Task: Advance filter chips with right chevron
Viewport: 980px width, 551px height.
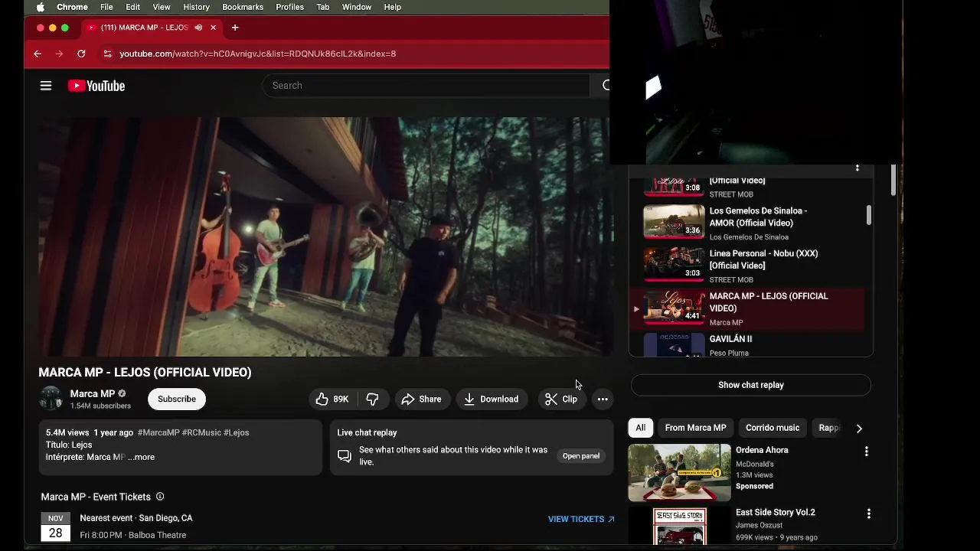Action: pyautogui.click(x=859, y=429)
